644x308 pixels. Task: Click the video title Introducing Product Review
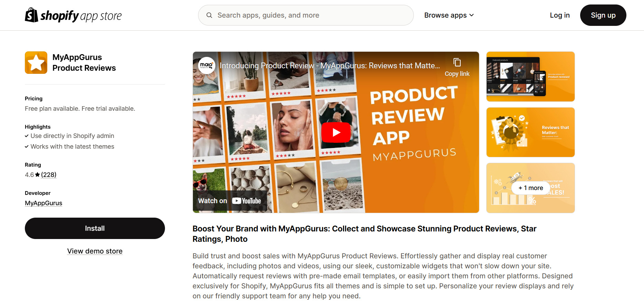(330, 66)
